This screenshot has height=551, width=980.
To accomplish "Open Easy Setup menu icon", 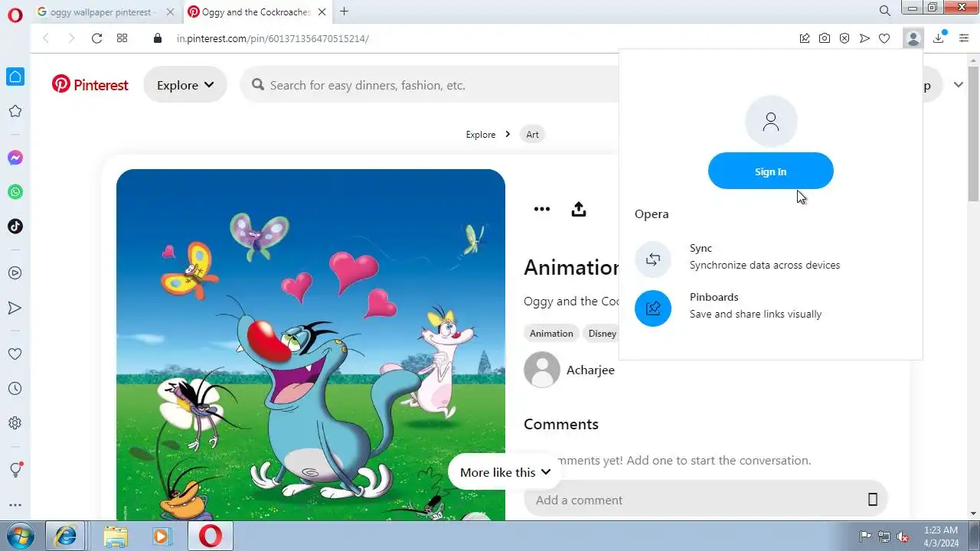I will (x=964, y=38).
